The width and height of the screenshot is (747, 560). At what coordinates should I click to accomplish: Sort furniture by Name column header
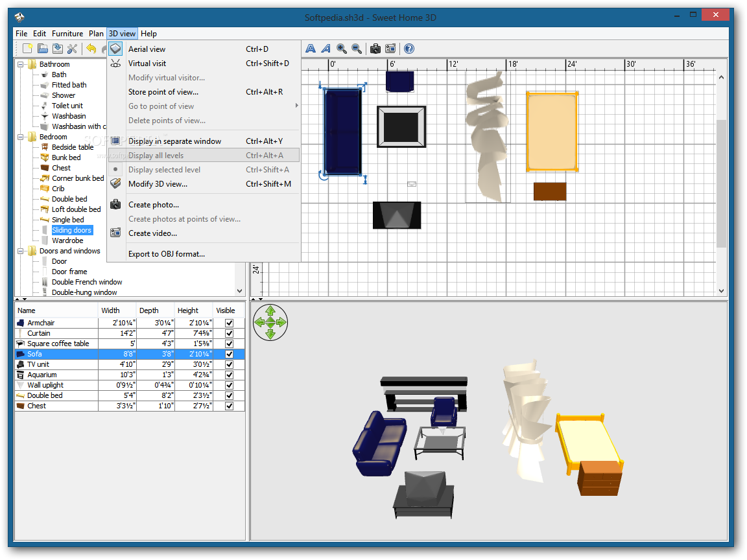[56, 310]
